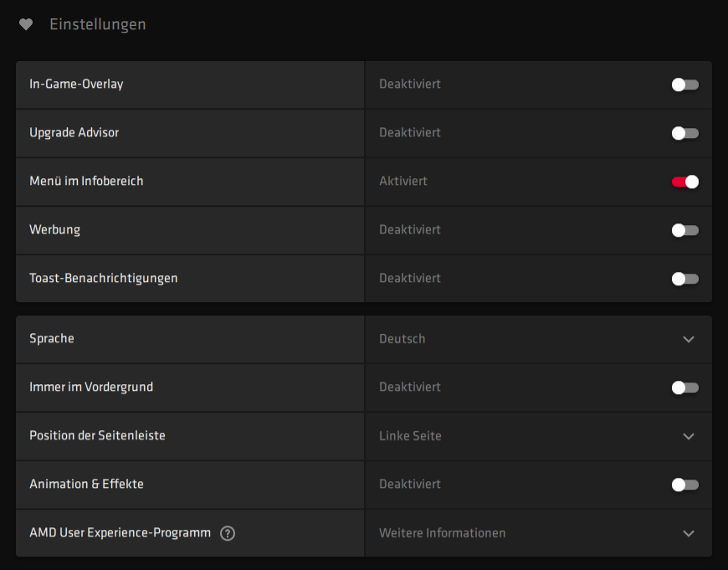Enable Animation & Effekte
Viewport: 728px width, 570px height.
(684, 485)
